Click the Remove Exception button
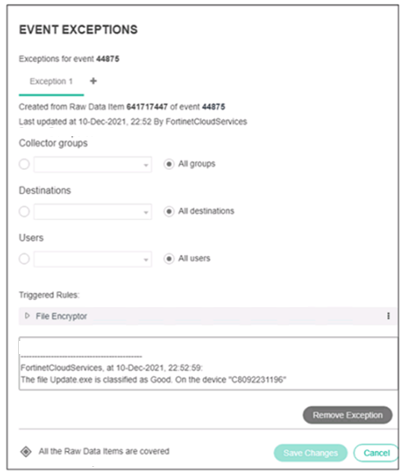This screenshot has width=404, height=476. click(x=347, y=415)
